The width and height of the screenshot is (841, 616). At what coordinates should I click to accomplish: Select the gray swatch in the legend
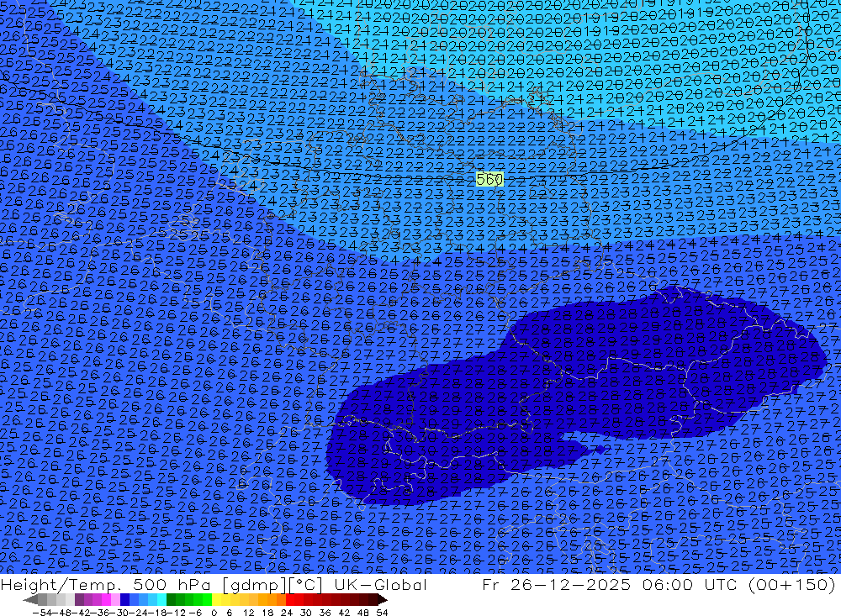tap(52, 599)
